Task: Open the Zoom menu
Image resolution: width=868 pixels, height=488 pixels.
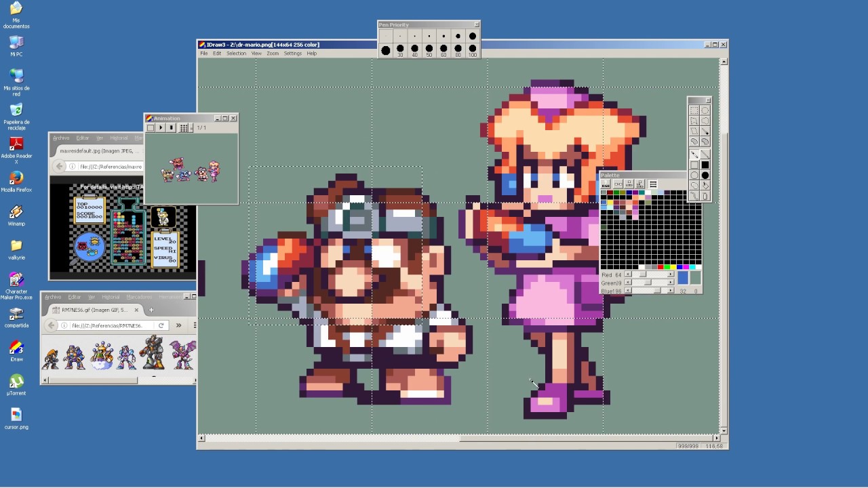Action: click(x=273, y=54)
